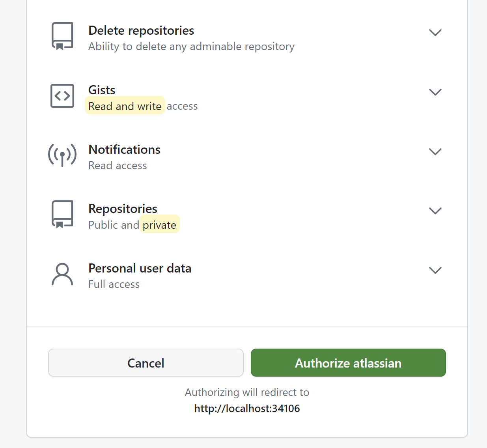Click the Gists code brackets icon
This screenshot has height=448, width=487.
(x=62, y=95)
